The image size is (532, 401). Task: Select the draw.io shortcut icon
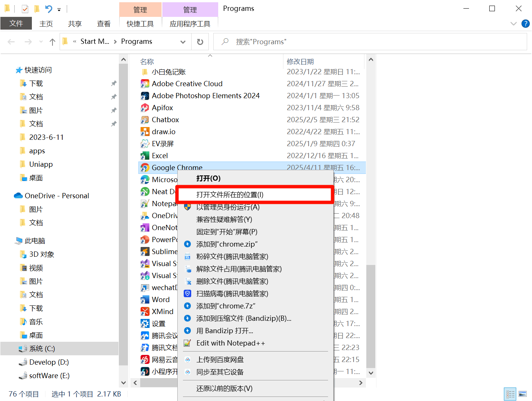pyautogui.click(x=145, y=132)
